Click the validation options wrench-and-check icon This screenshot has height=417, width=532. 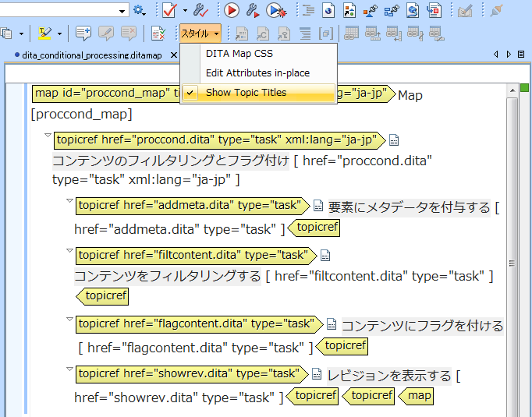(200, 10)
